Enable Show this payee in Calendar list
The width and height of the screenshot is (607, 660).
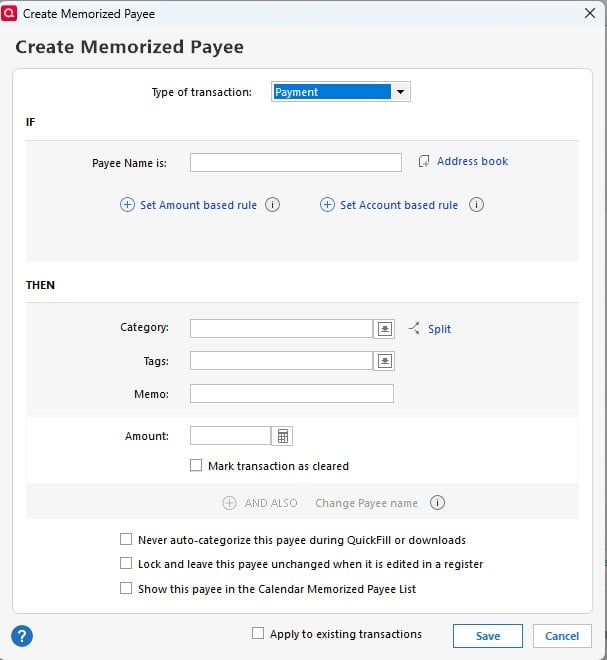pos(126,588)
